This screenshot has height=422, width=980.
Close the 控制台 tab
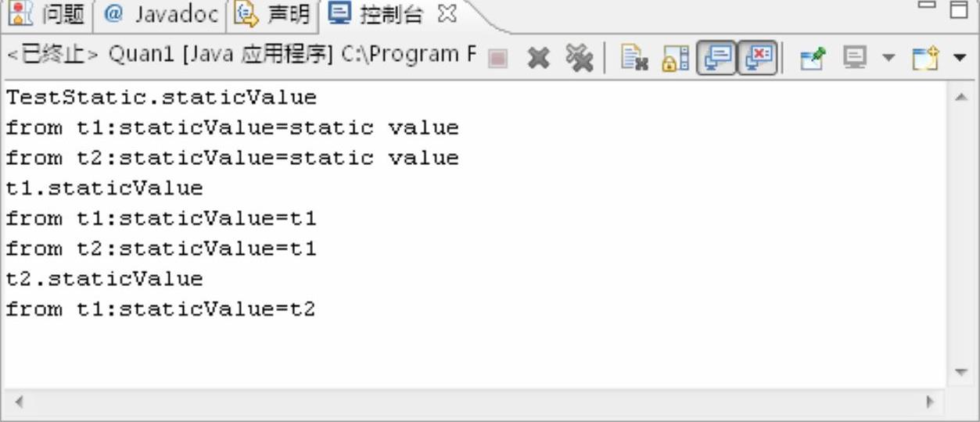coord(447,13)
